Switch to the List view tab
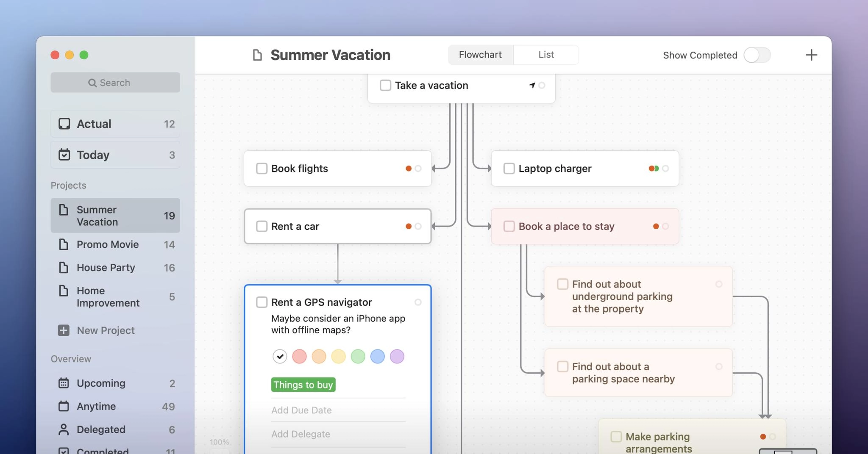Screen dimensions: 868x454 pos(546,55)
